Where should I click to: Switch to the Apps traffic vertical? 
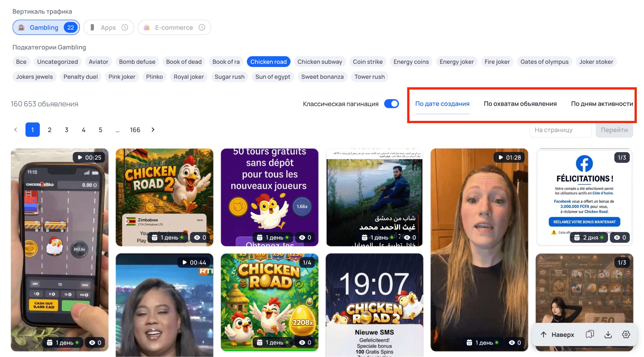[x=109, y=27]
